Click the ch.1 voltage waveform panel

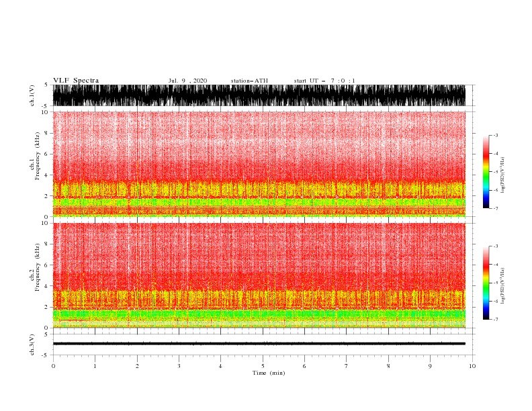[x=259, y=95]
